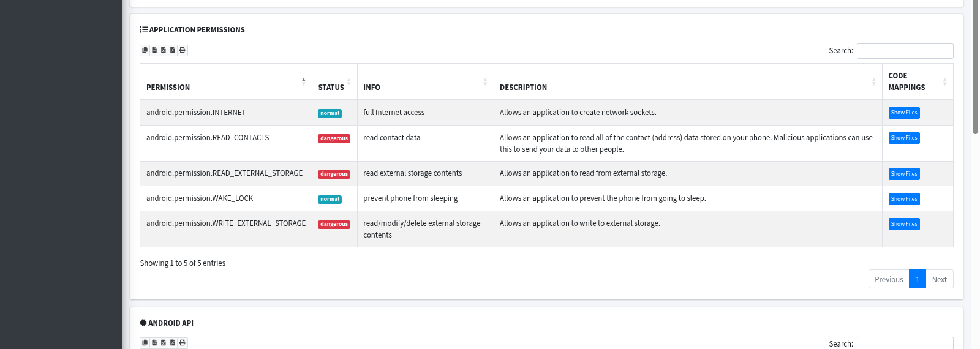The image size is (980, 349).
Task: Click the 'full Internet access' info cell
Action: [x=426, y=113]
